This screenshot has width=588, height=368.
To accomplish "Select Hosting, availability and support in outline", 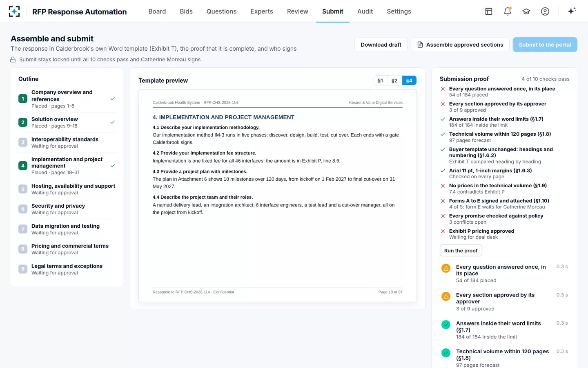I will (67, 189).
